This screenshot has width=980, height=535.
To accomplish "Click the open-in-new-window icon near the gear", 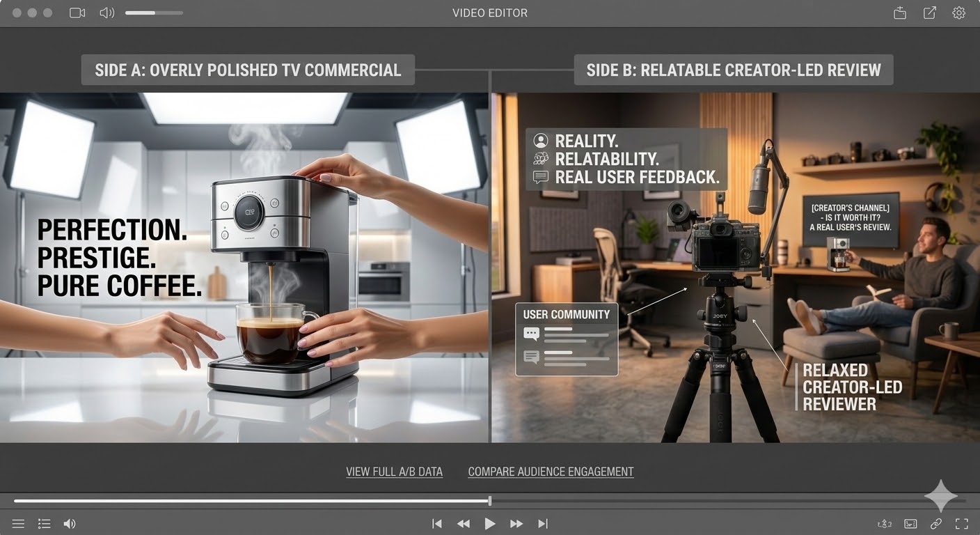I will click(x=929, y=13).
